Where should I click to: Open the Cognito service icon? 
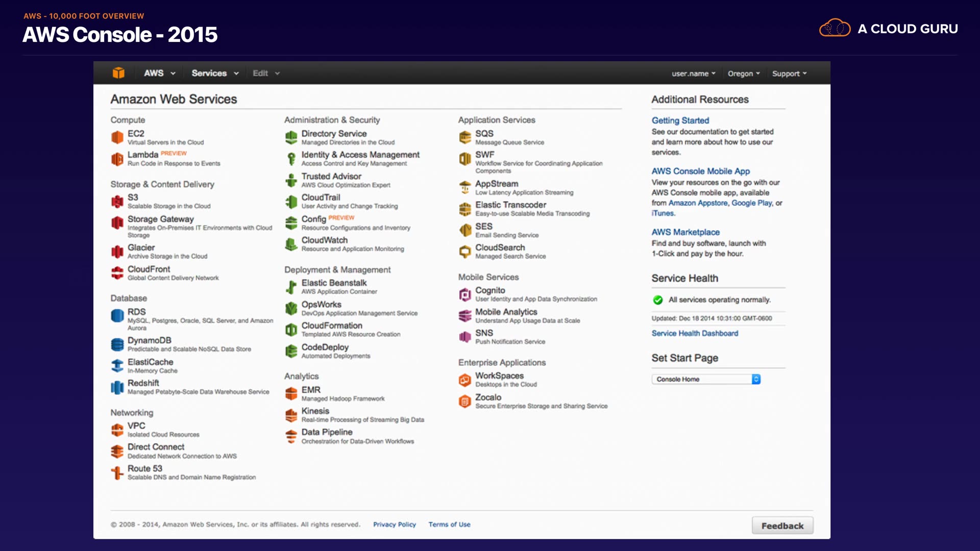coord(465,294)
